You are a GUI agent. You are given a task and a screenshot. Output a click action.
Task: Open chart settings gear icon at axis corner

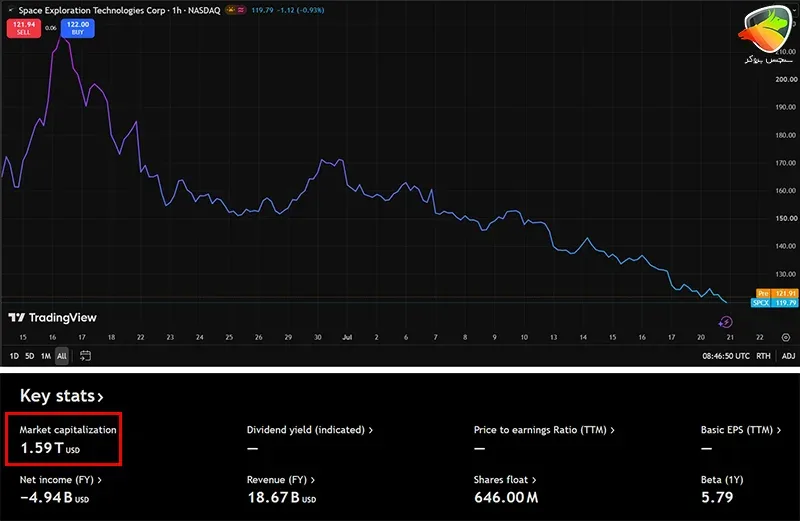tap(786, 337)
